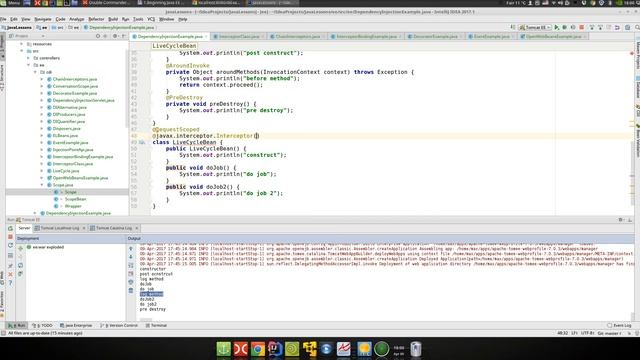Image resolution: width=640 pixels, height=360 pixels.
Task: Switch to Tomcat Localhost Log tab
Action: click(60, 228)
